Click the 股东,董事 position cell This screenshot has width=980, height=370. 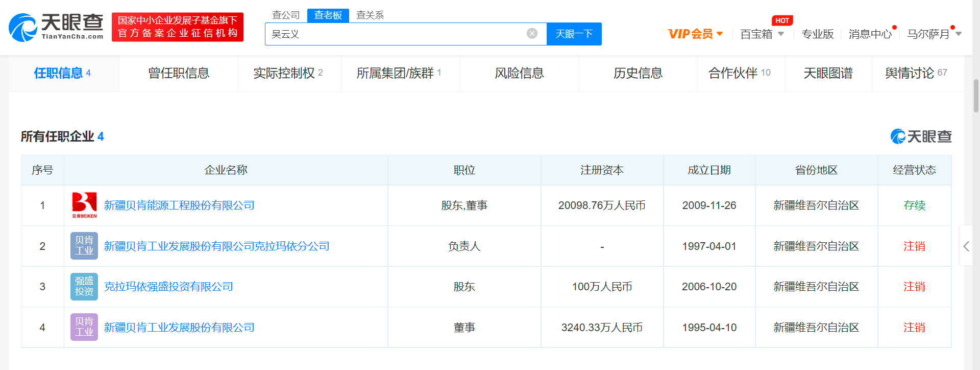pos(464,205)
